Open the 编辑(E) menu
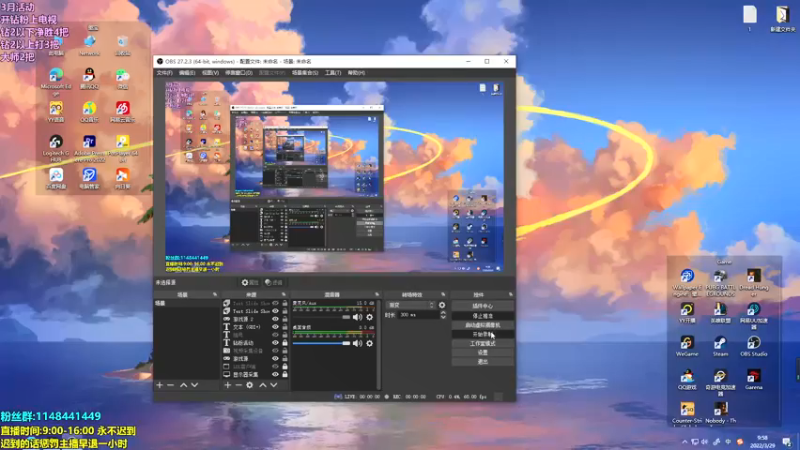This screenshot has height=450, width=800. 187,73
